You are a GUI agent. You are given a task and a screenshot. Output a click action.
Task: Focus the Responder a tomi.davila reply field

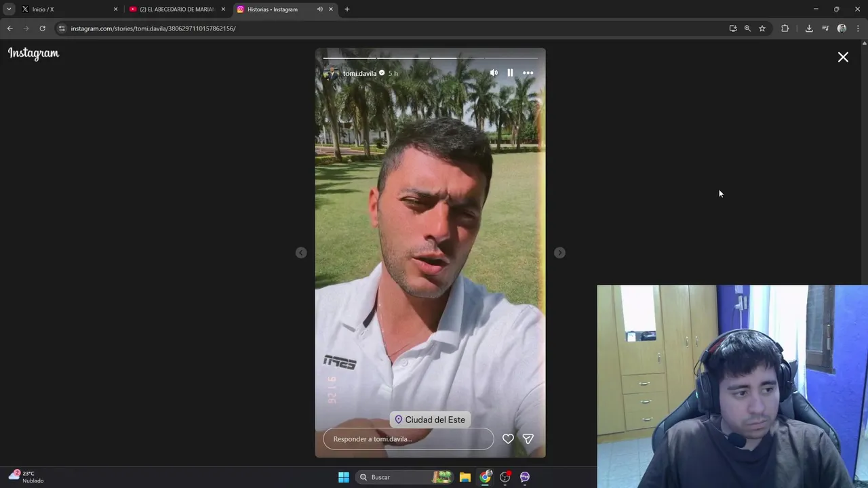coord(408,439)
